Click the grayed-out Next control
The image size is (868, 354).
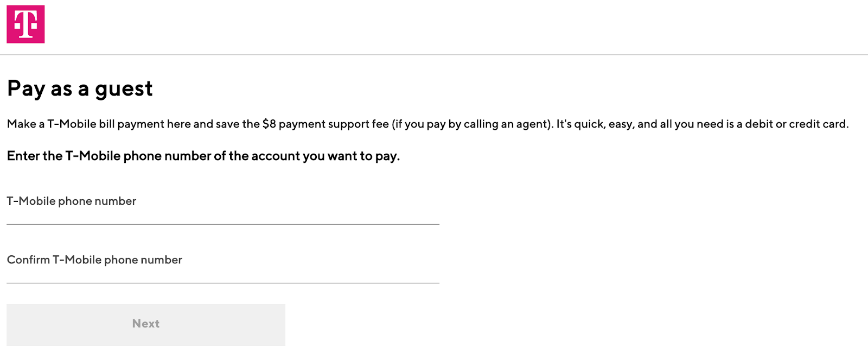145,324
